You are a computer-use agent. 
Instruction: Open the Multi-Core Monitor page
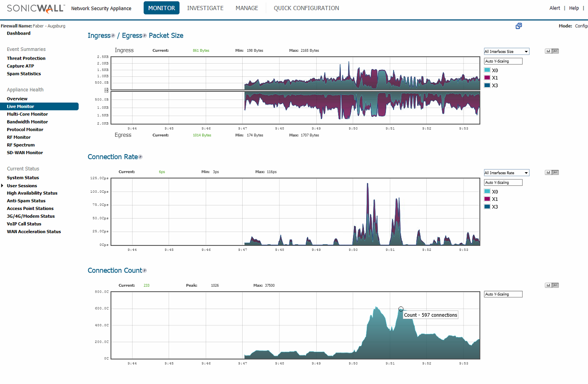(x=27, y=114)
